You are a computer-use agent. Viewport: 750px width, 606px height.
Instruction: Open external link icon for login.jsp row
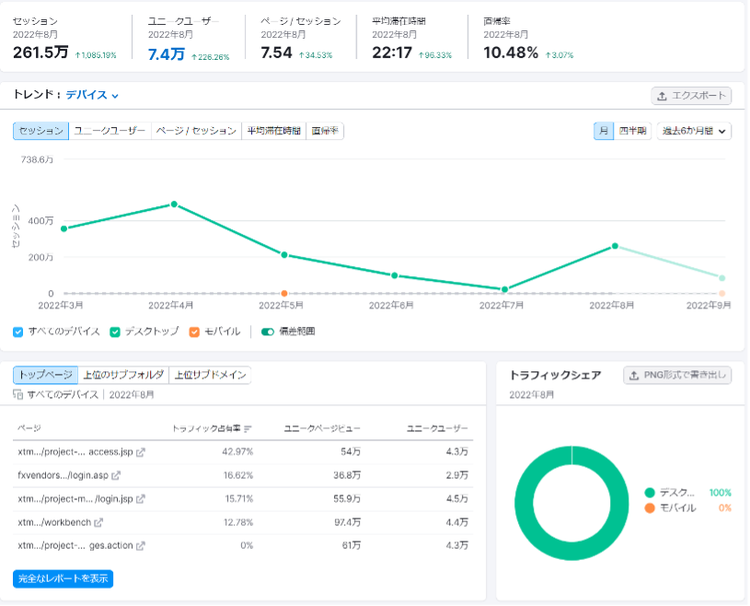click(x=140, y=499)
